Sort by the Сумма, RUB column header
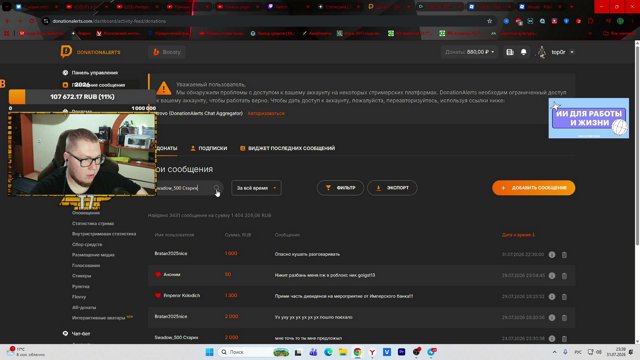The width and height of the screenshot is (640, 360). point(238,235)
